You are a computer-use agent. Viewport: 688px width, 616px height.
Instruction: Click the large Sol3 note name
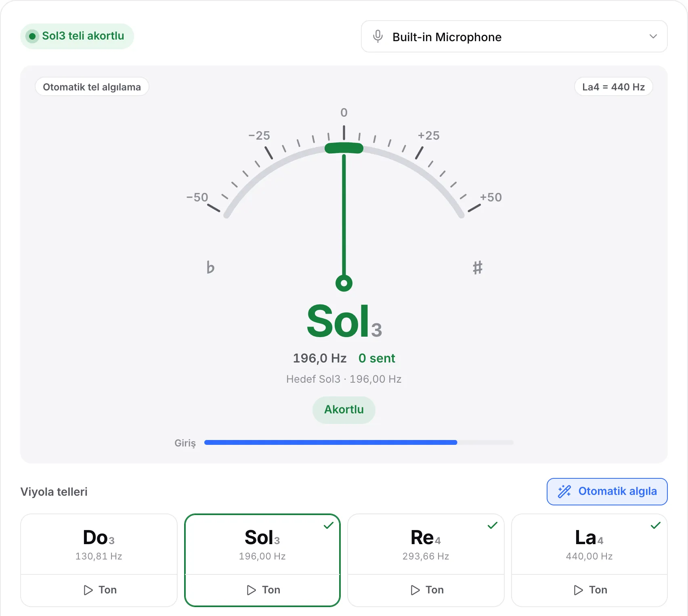(x=344, y=321)
